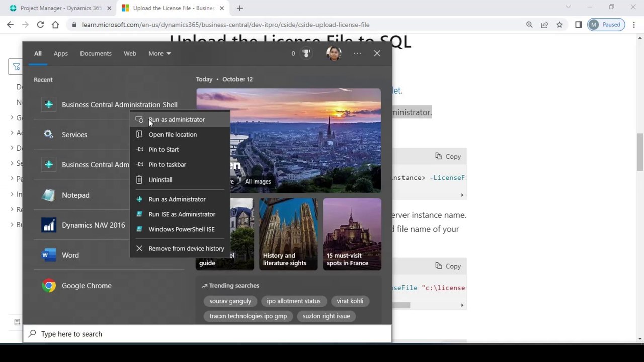Click the Chrome address bar URL
This screenshot has height=362, width=644.
point(225,25)
